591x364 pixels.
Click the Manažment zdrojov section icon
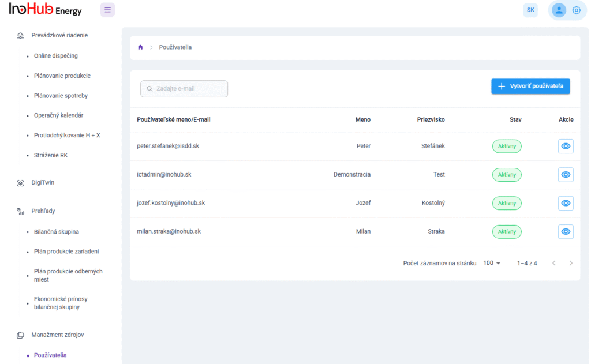tap(20, 335)
